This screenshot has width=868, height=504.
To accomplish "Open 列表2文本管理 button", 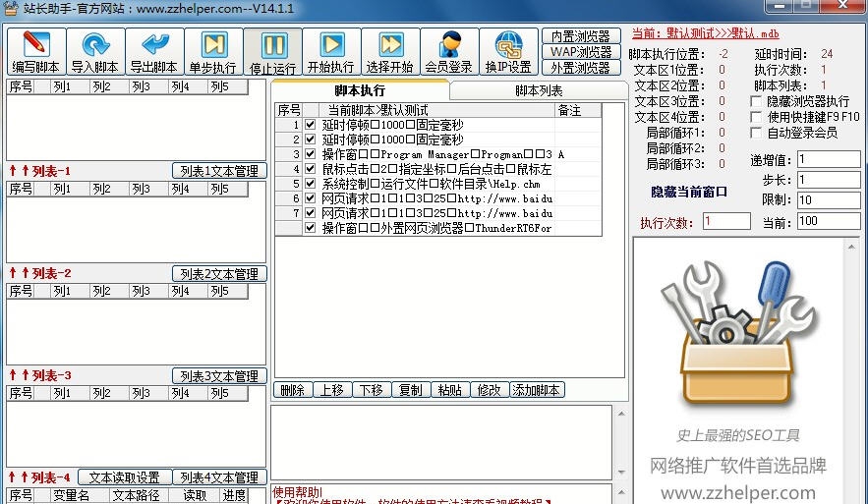I will click(219, 274).
